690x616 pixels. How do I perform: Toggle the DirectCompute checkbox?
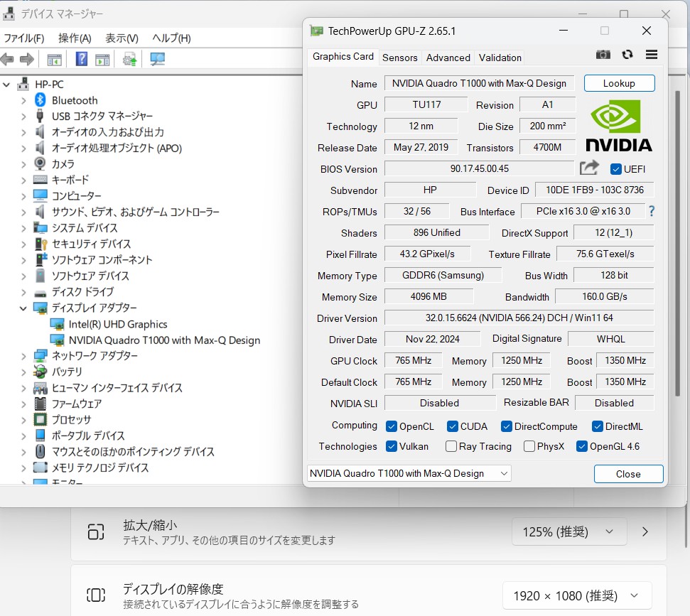tap(507, 426)
